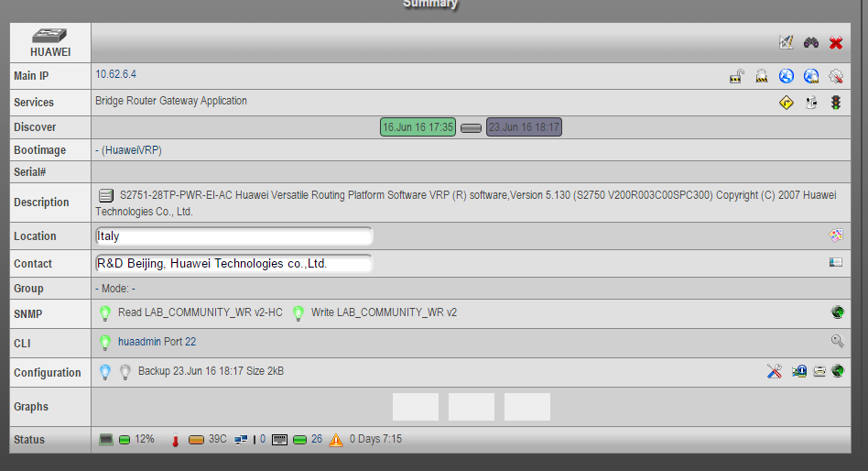The width and height of the screenshot is (868, 471).
Task: Click the ethernet port icon in Status row
Action: 279,440
